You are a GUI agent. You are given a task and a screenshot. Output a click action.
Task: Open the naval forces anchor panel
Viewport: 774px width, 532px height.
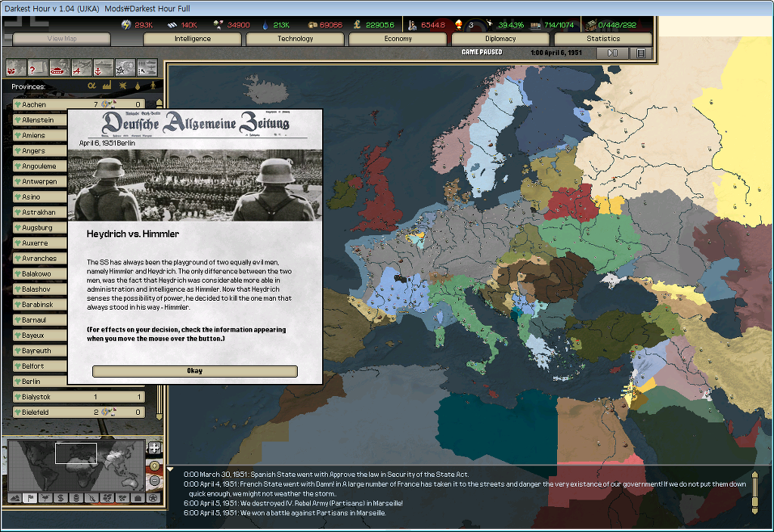pos(103,68)
